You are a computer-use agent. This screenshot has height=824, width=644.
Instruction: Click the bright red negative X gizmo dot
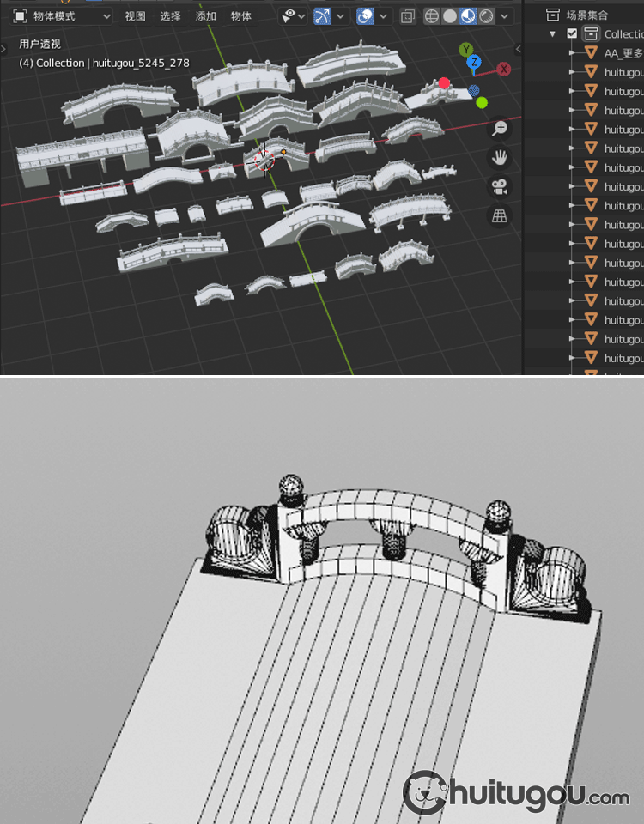[444, 83]
